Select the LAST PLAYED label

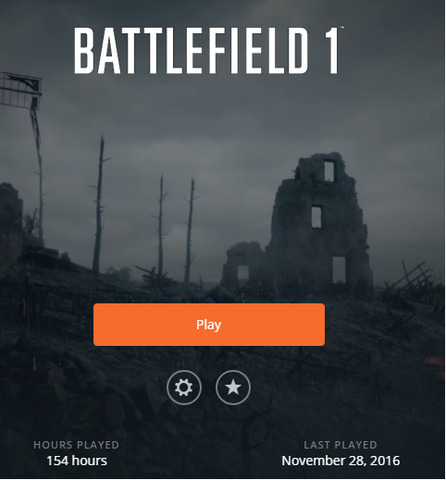click(x=340, y=445)
